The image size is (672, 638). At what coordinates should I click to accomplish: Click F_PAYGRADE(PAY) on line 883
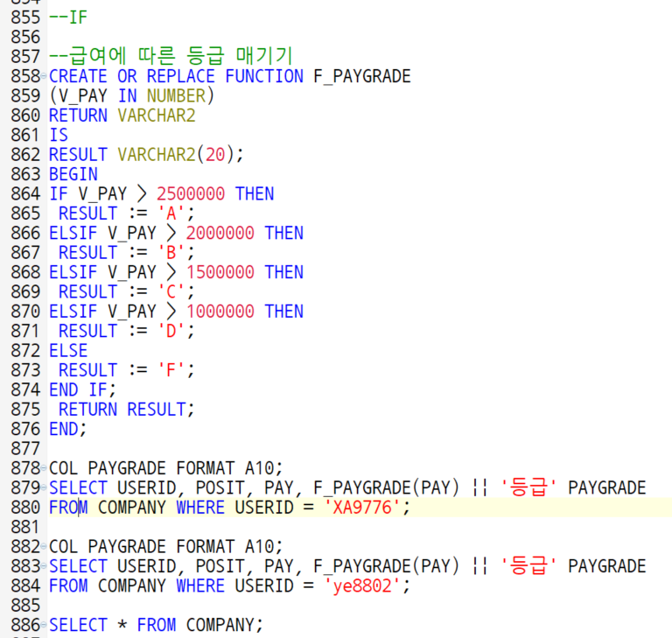point(387,567)
